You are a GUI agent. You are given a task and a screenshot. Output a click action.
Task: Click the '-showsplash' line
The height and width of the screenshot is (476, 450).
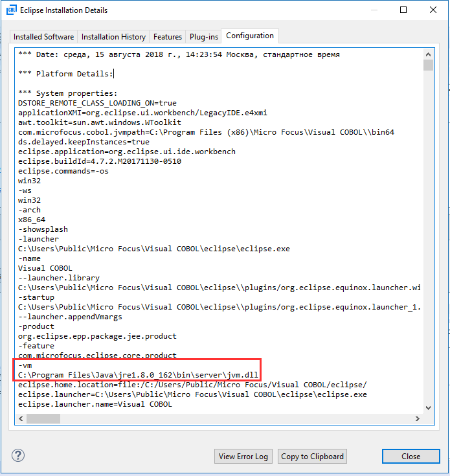click(43, 229)
